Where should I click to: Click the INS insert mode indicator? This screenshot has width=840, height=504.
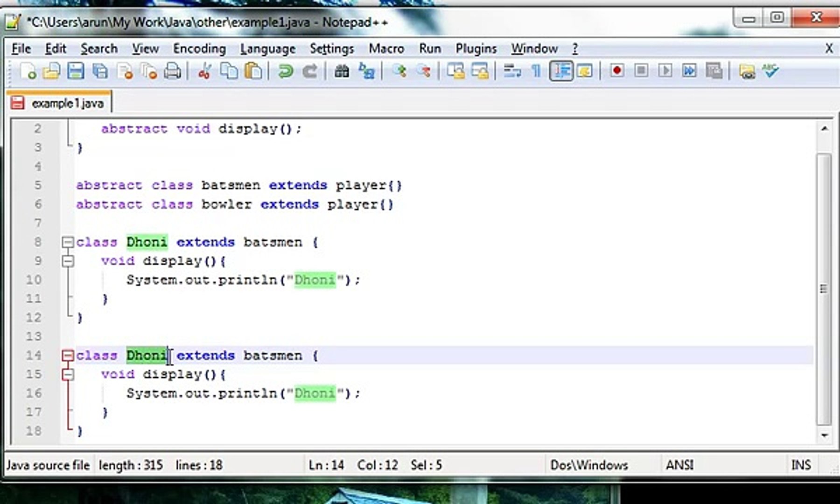[x=801, y=465]
